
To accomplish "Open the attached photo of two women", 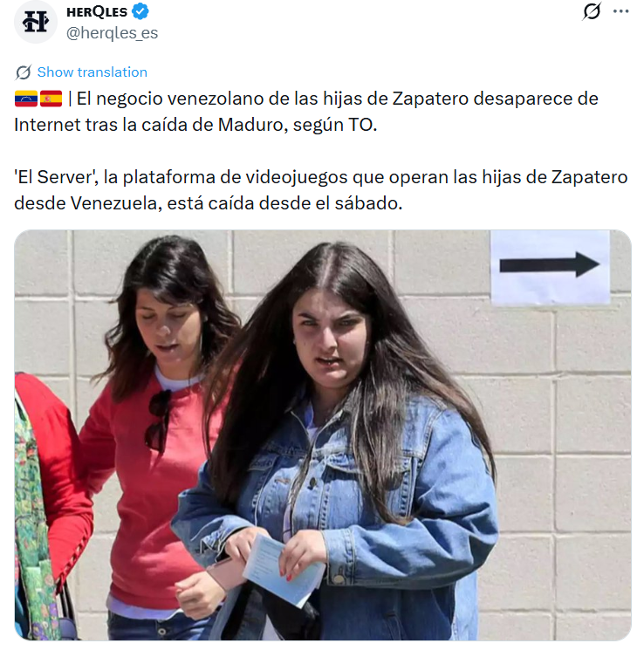I will tap(323, 435).
